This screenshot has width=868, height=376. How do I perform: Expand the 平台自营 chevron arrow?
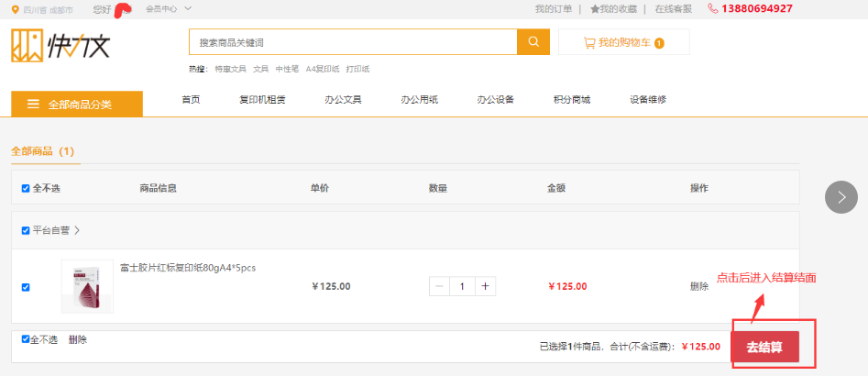pyautogui.click(x=77, y=230)
